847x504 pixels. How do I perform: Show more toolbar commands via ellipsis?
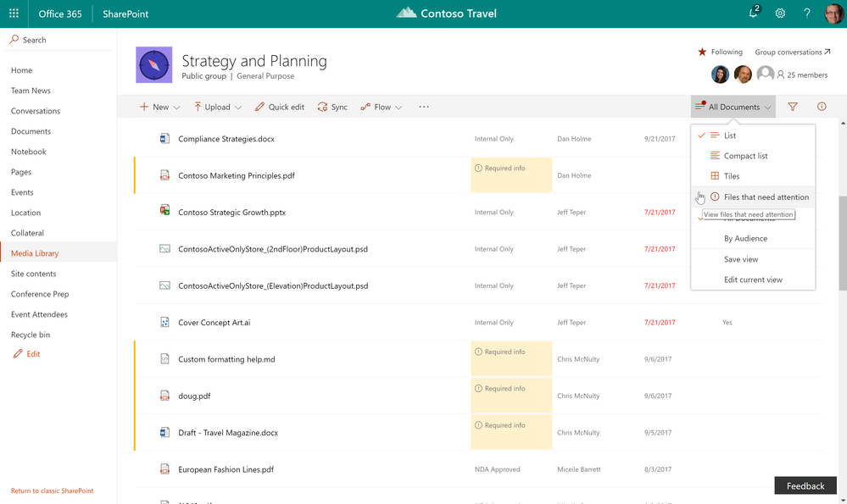point(424,108)
